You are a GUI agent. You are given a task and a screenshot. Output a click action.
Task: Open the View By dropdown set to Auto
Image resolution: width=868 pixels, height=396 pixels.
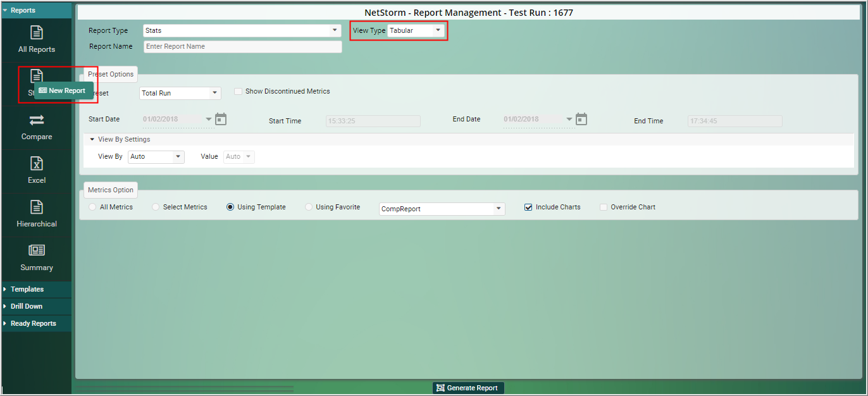[156, 157]
